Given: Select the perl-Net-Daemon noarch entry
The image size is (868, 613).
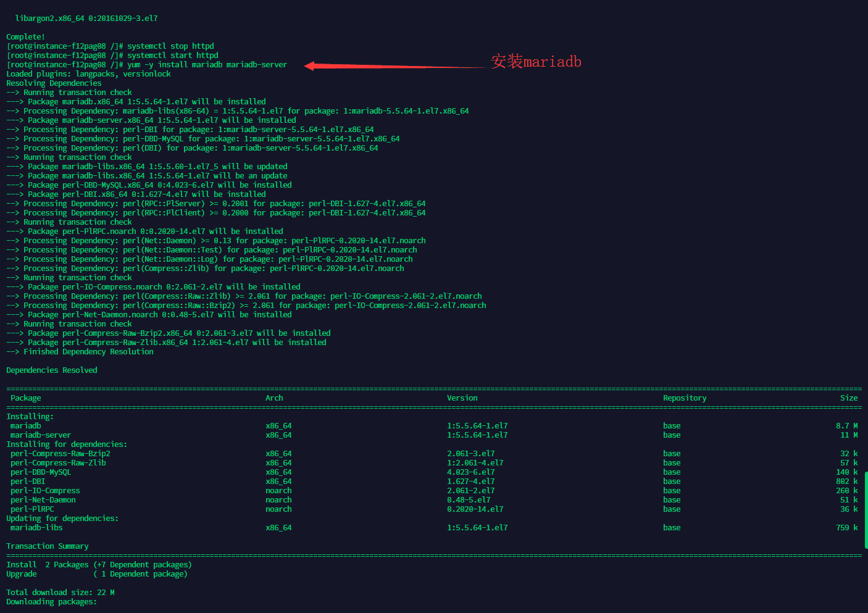Looking at the screenshot, I should [43, 499].
